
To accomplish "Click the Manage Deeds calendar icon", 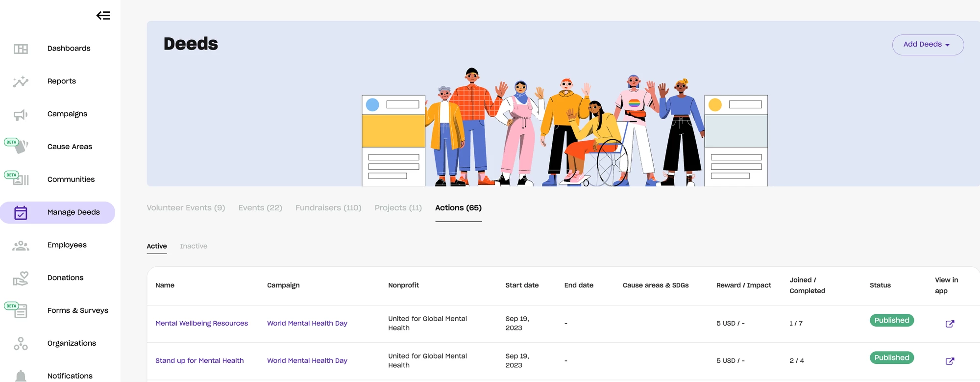I will click(21, 212).
